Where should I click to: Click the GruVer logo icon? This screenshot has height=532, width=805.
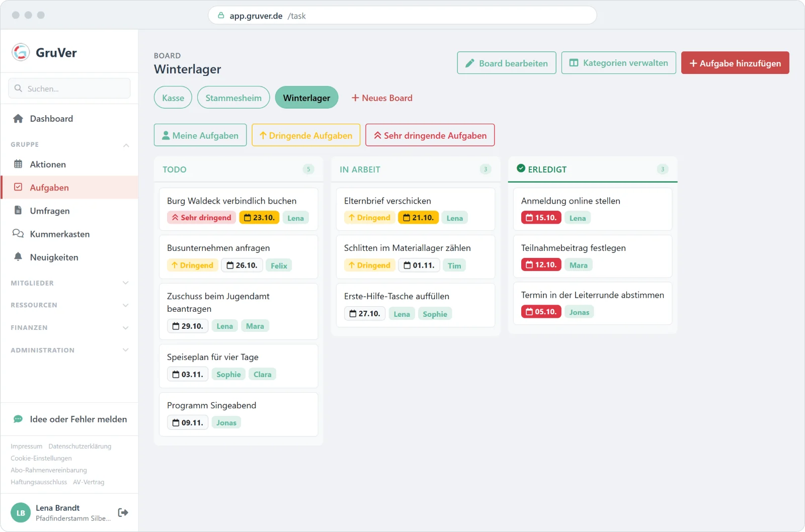(21, 52)
